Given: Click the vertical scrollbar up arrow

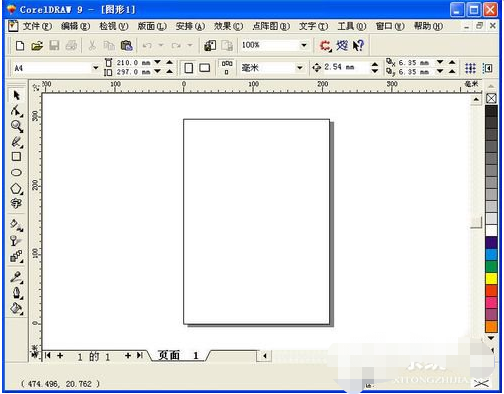Looking at the screenshot, I should pos(476,99).
